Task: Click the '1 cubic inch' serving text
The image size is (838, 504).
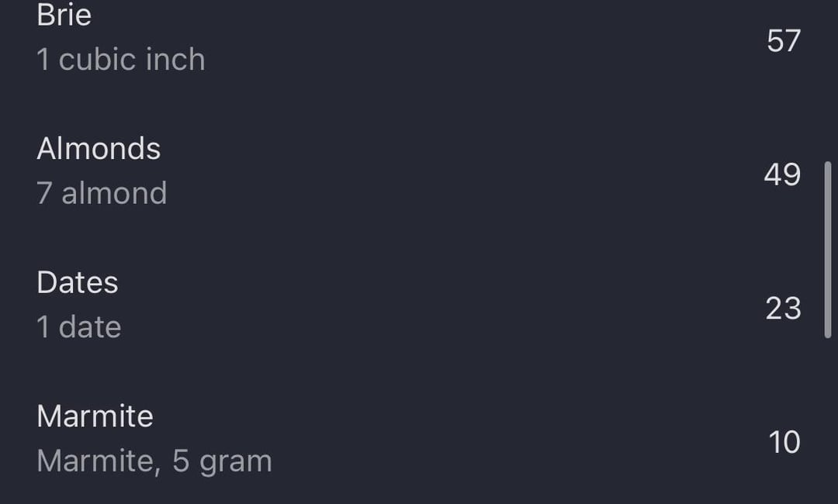Action: (x=121, y=59)
